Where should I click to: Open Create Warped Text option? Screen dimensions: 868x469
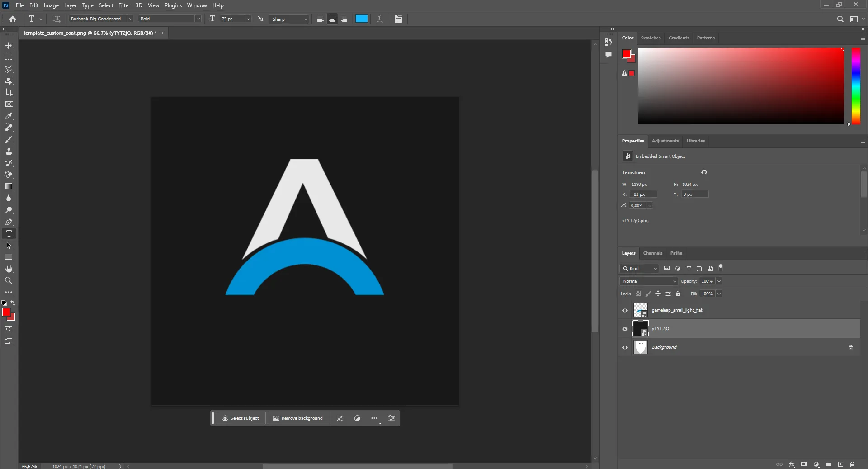[x=380, y=19]
